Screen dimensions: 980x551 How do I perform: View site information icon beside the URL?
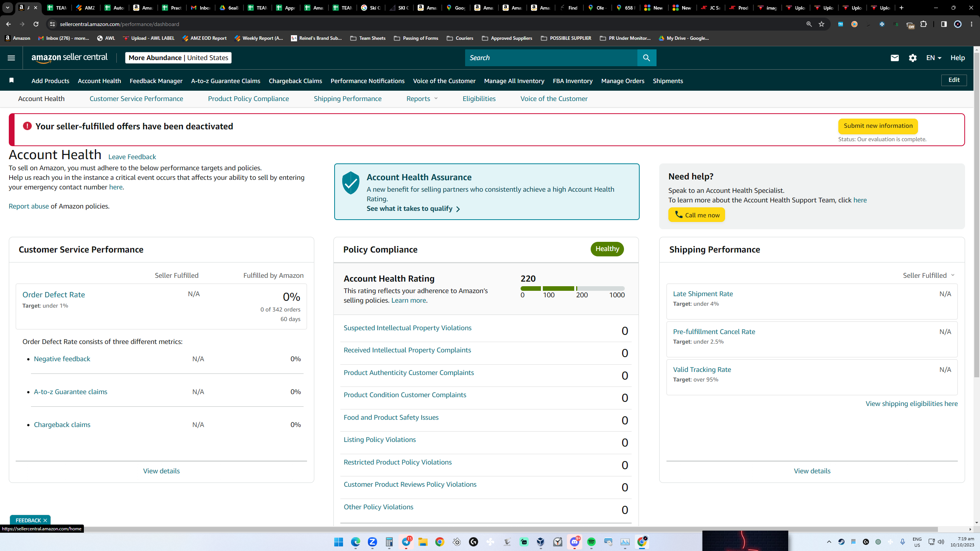[52, 24]
